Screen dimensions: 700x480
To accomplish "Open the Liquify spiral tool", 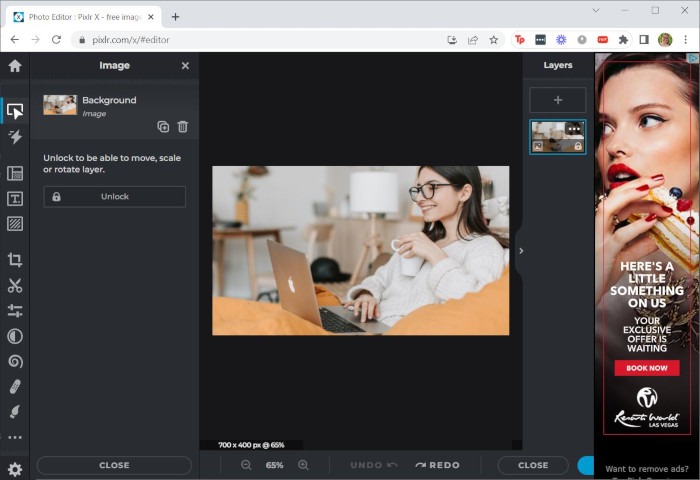I will click(x=15, y=361).
